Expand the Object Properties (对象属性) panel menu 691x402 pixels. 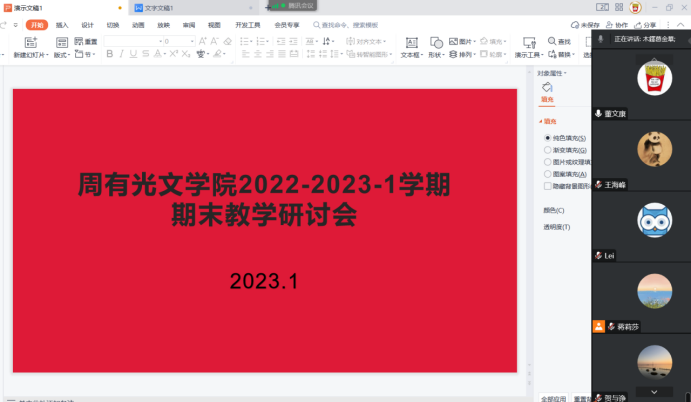tap(552, 73)
